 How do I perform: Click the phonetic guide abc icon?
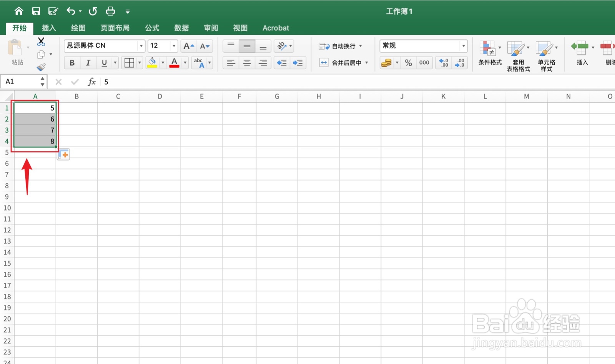(x=199, y=63)
